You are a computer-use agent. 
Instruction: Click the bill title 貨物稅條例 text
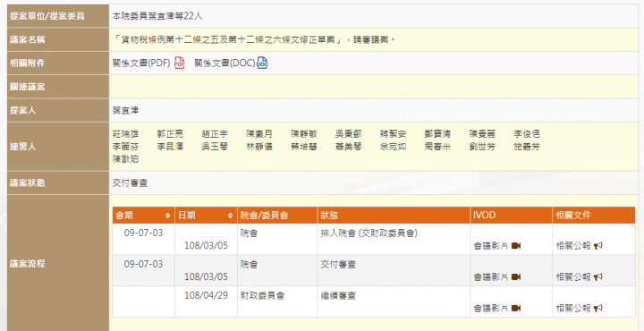tap(255, 40)
